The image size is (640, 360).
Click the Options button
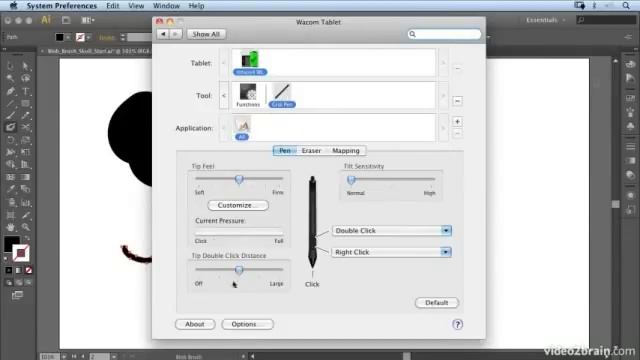[247, 324]
